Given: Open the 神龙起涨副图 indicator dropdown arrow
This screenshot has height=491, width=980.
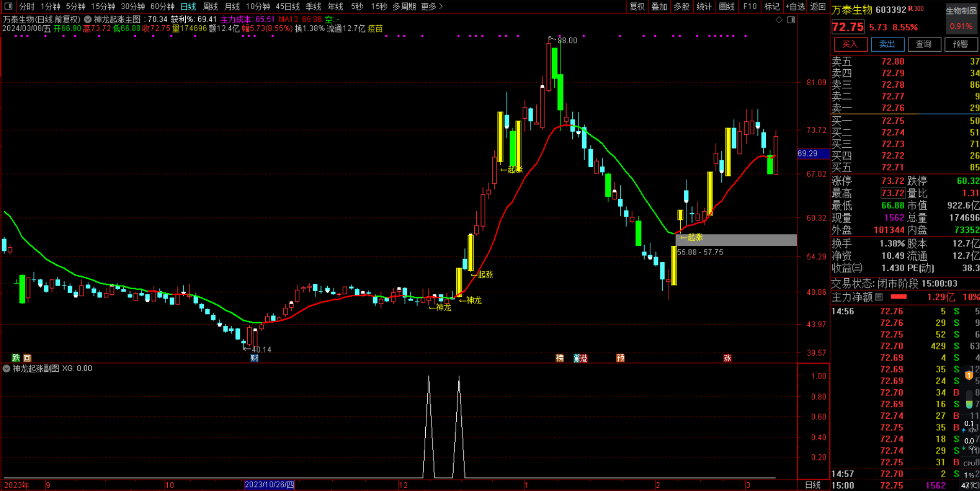Looking at the screenshot, I should point(6,369).
